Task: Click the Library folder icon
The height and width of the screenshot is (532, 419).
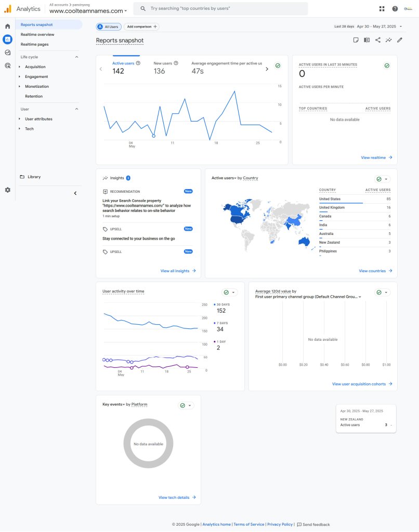Action: [22, 177]
